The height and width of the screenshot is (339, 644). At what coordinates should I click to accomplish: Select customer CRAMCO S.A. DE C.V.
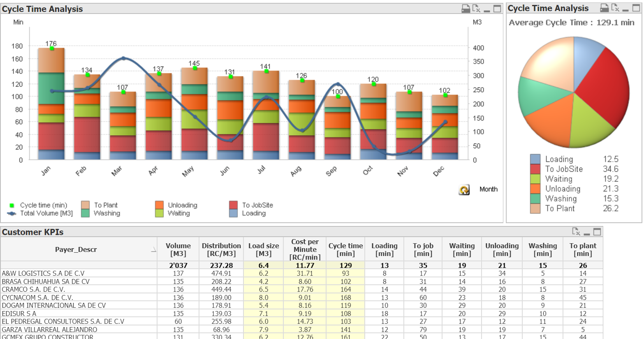79,289
